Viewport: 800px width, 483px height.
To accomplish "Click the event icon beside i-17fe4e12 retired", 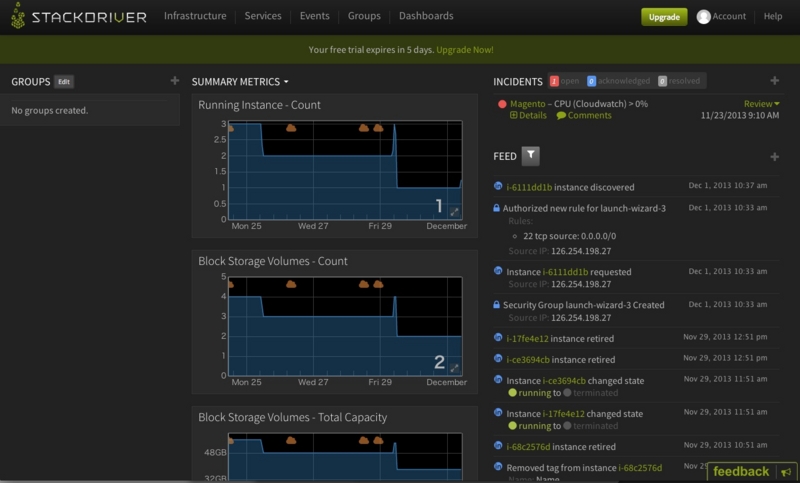I will pos(498,338).
